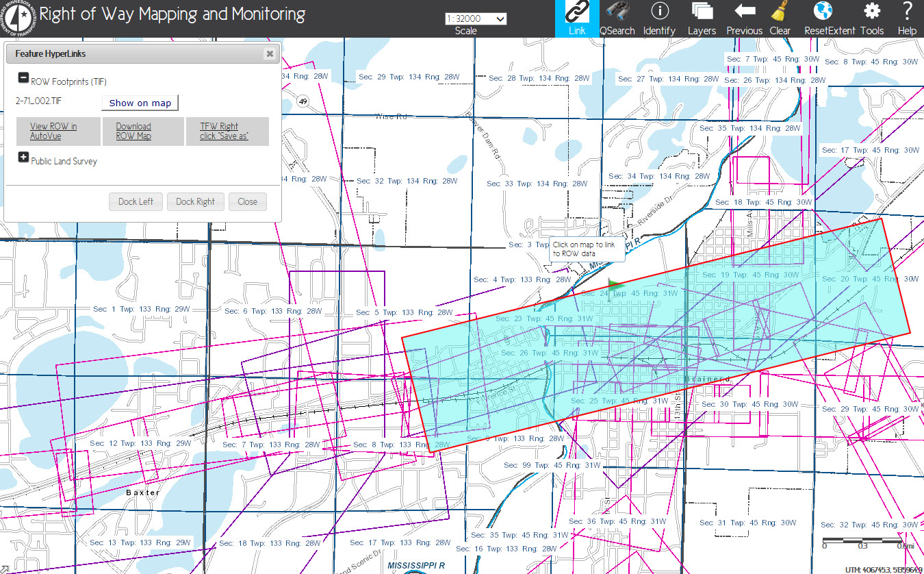Screen dimensions: 924x574
Task: Open Help question mark
Action: pyautogui.click(x=907, y=18)
